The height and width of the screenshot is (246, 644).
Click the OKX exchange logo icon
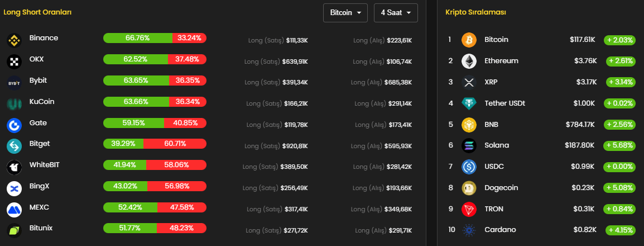coord(14,61)
